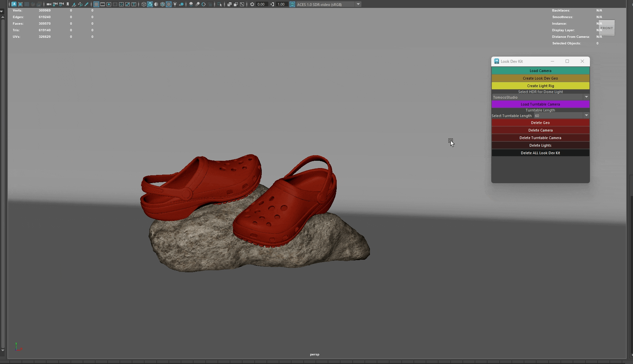Click Create Look Dev Geo button
Viewport: 633px width, 364px height.
540,78
